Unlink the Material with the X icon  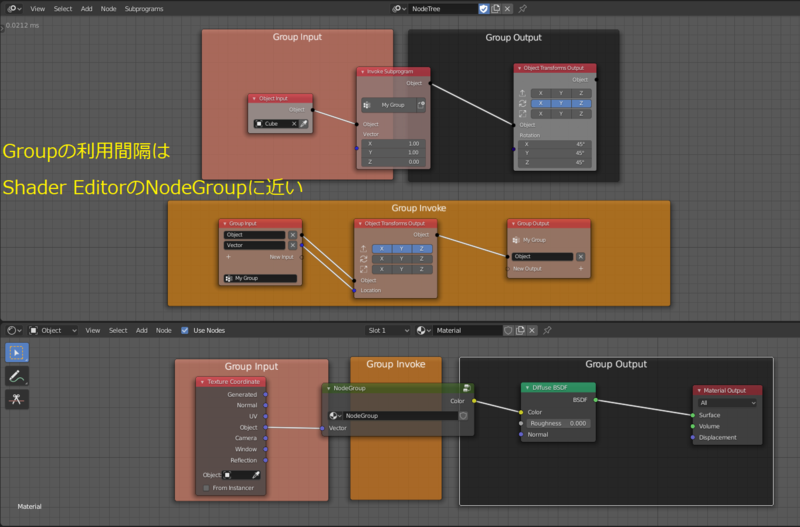pyautogui.click(x=532, y=331)
